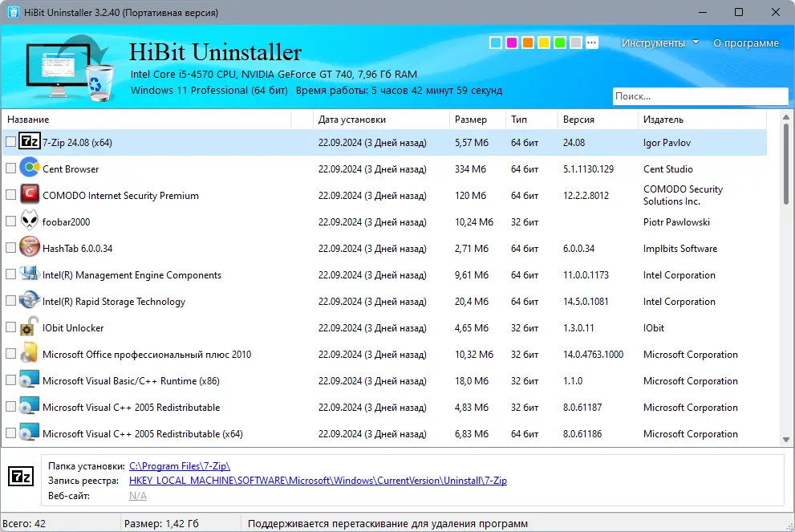Choose the magenta color theme swatch
This screenshot has height=532, width=795.
coord(512,43)
